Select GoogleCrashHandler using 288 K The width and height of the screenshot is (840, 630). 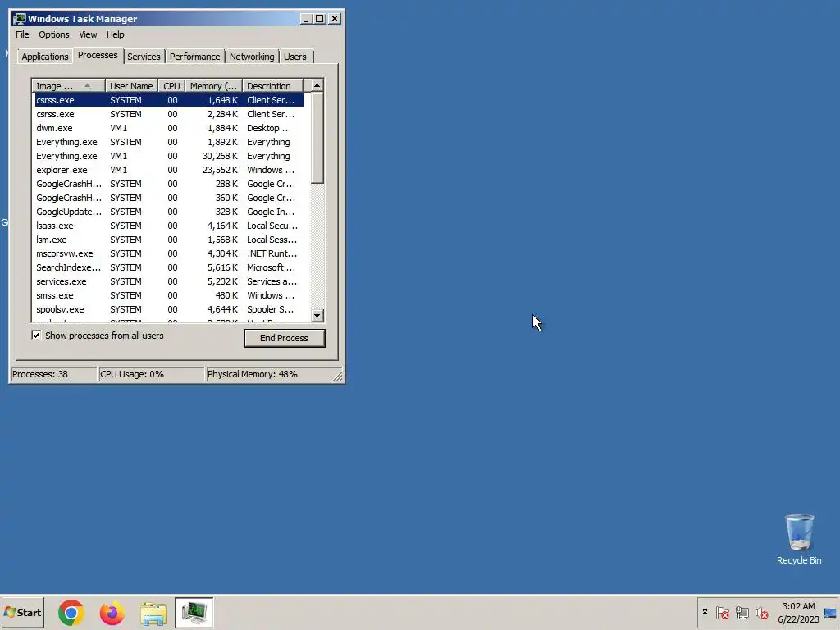coord(169,184)
